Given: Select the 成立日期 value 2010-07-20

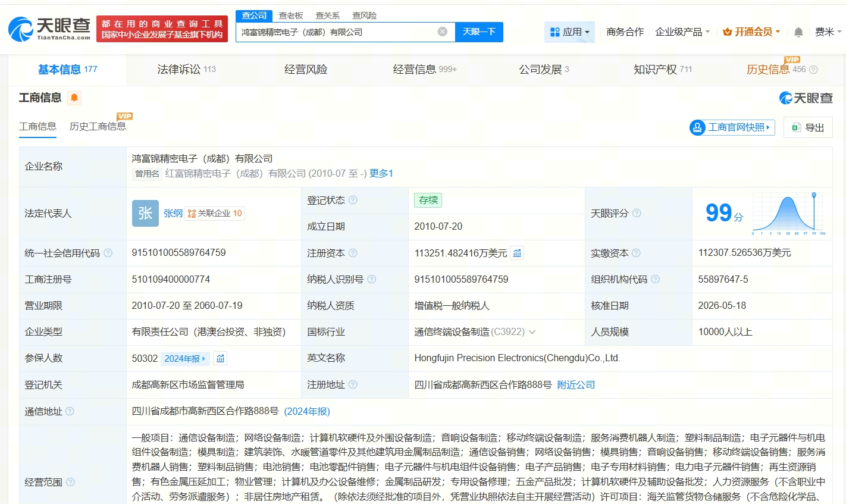Looking at the screenshot, I should (438, 226).
